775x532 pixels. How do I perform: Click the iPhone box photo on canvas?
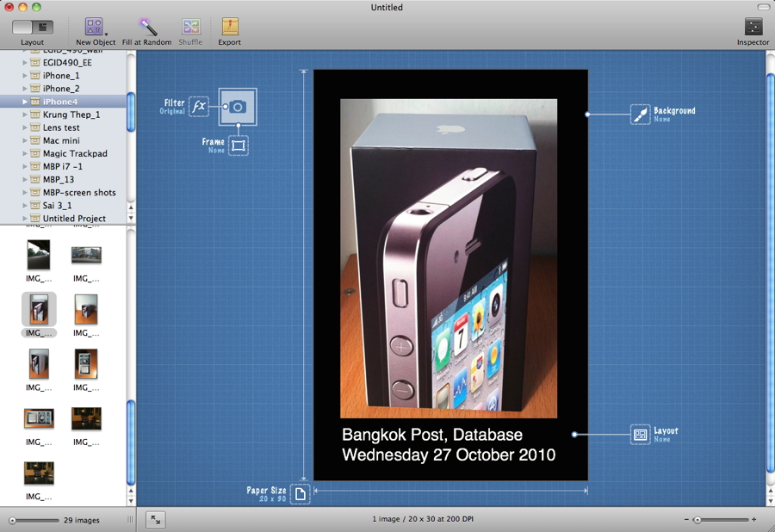tap(449, 258)
